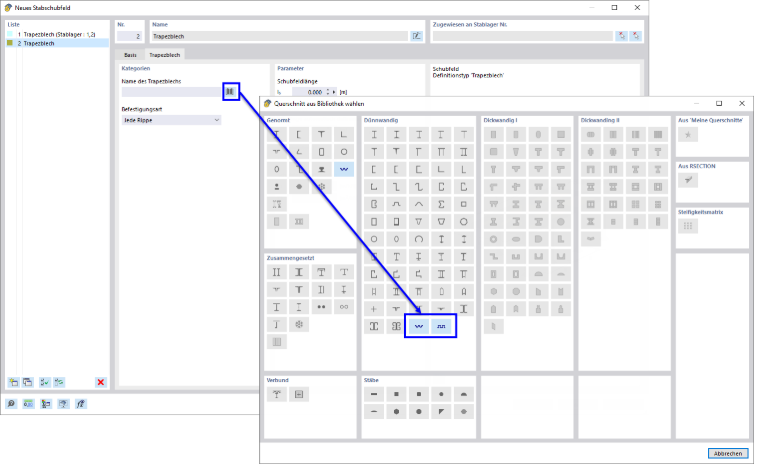Choose the flat bar icon in Stäbe group
Image resolution: width=760 pixels, height=471 pixels.
374,394
